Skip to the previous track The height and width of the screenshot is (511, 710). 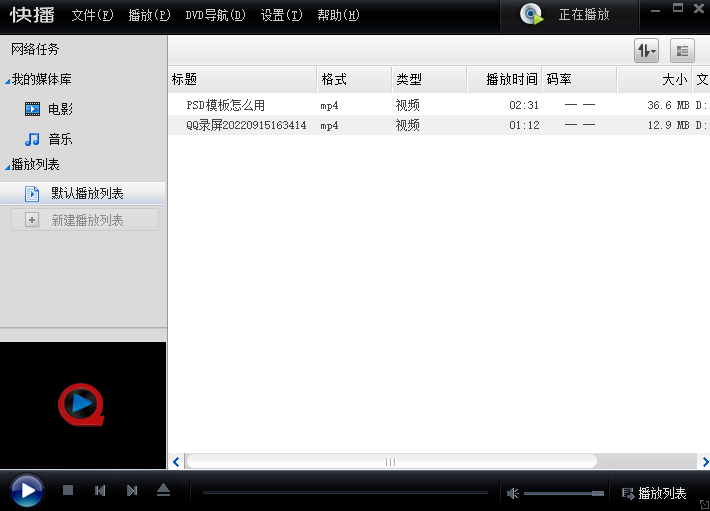(100, 491)
